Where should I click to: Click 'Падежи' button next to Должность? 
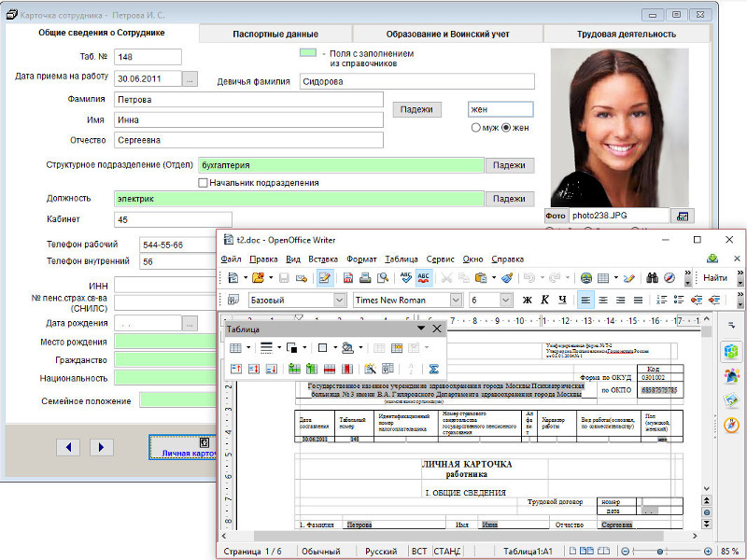(509, 199)
